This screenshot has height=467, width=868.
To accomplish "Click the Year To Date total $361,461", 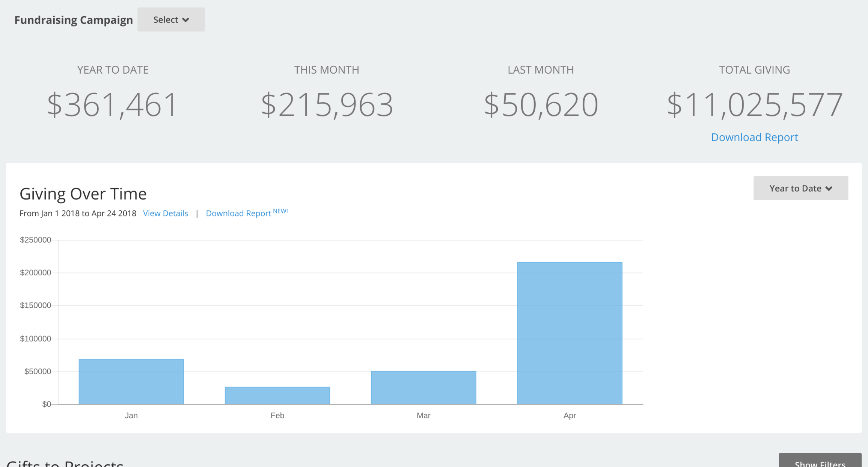I will coord(112,105).
